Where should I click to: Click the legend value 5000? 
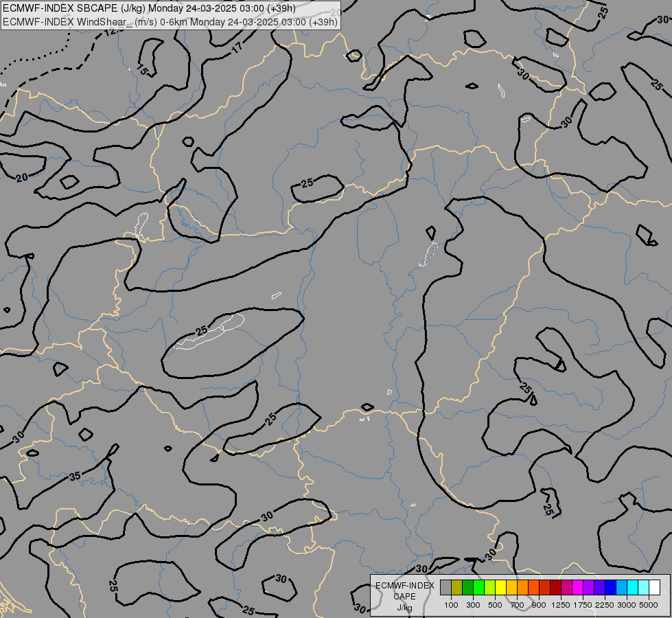[649, 605]
